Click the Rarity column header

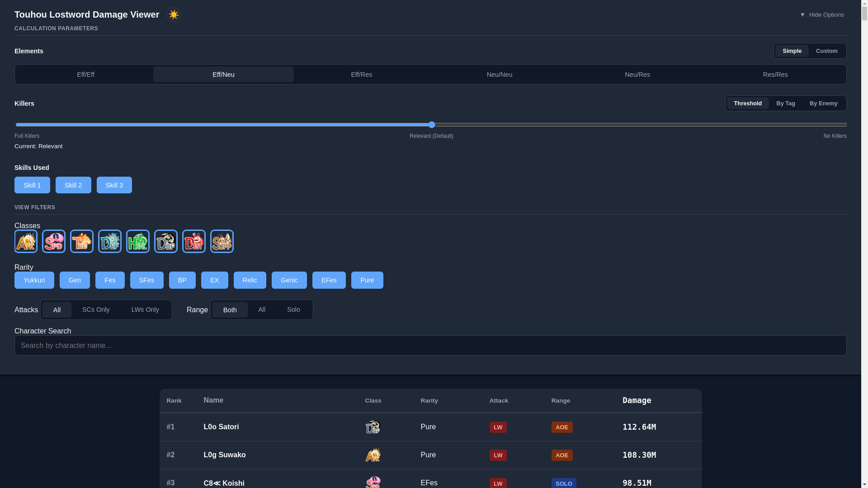pyautogui.click(x=429, y=401)
